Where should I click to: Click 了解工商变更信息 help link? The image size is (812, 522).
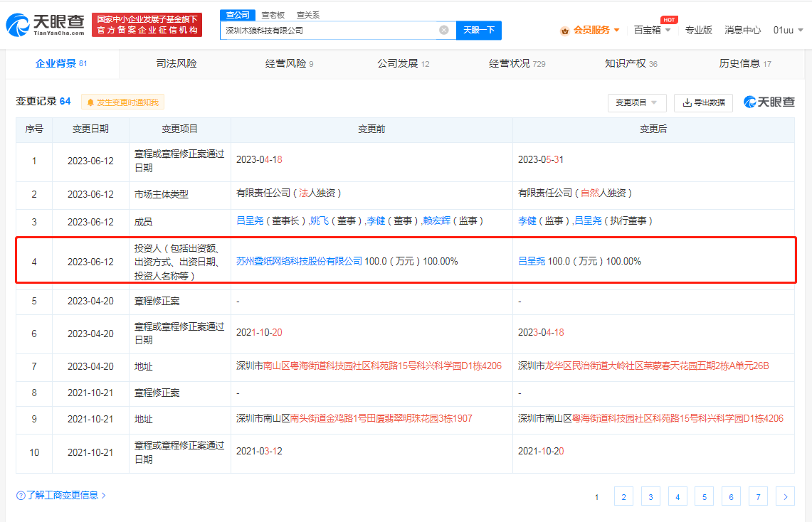[x=61, y=495]
